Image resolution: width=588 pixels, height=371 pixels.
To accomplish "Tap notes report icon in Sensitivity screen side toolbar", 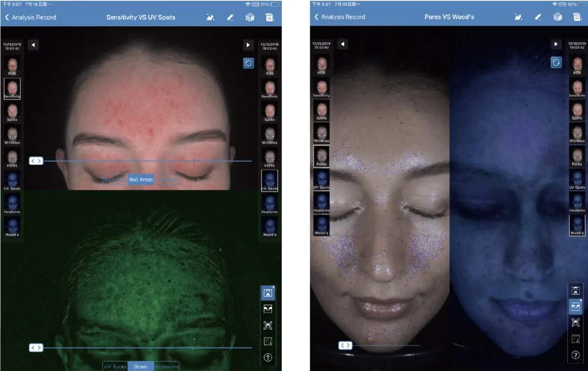I will (268, 342).
